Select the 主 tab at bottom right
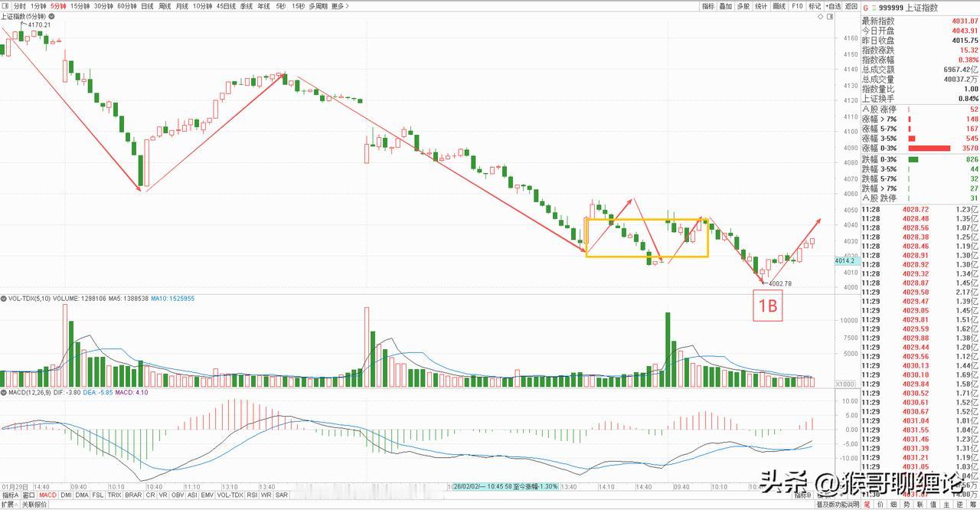The height and width of the screenshot is (510, 980). [946, 505]
